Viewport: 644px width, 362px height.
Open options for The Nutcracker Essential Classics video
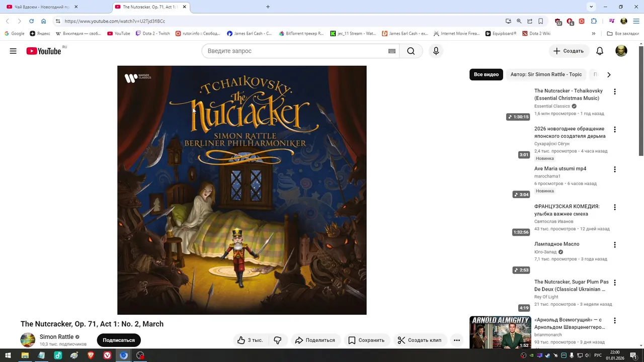click(614, 92)
